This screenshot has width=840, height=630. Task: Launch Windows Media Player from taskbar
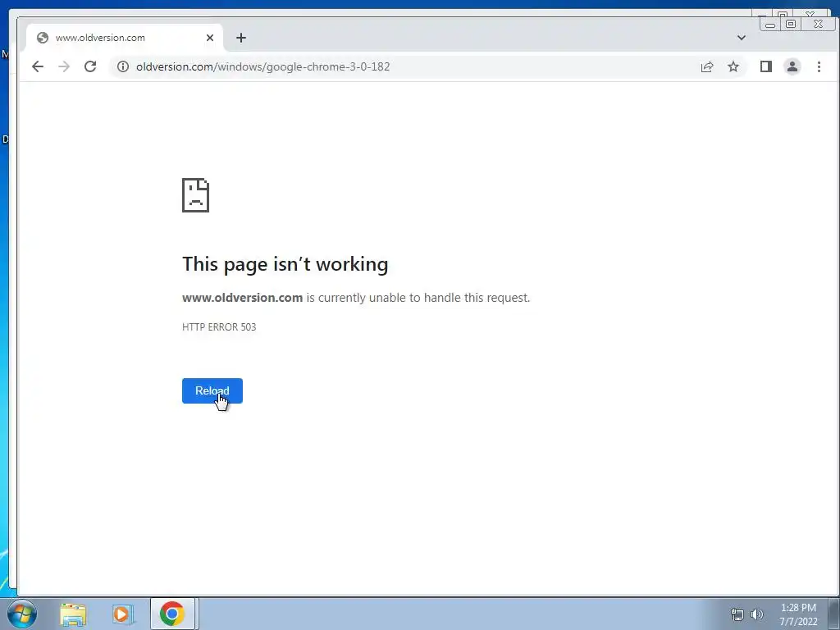[123, 614]
